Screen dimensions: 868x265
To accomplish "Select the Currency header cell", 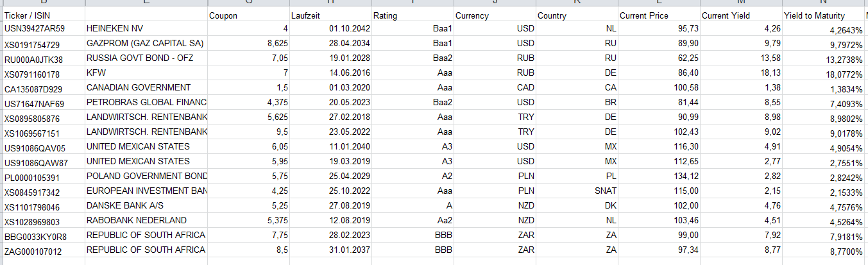I will point(494,15).
